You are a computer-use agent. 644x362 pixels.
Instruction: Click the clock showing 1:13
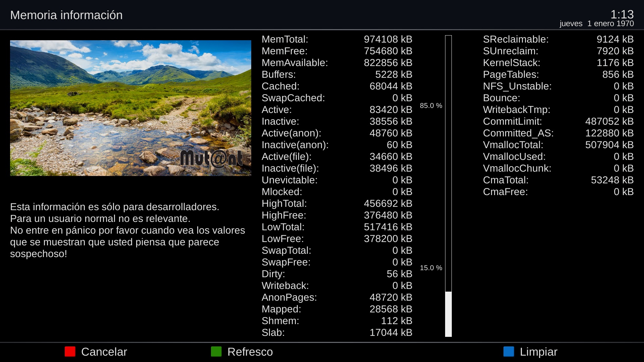tap(622, 14)
